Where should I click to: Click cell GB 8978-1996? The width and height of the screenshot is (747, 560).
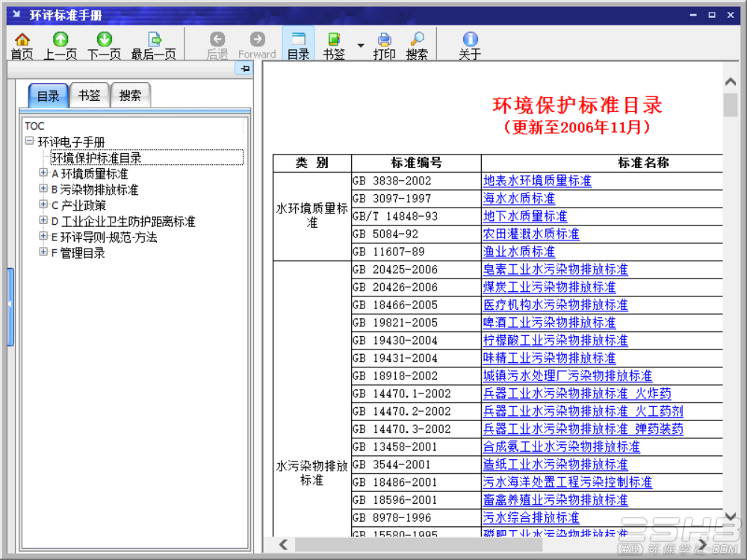[416, 517]
